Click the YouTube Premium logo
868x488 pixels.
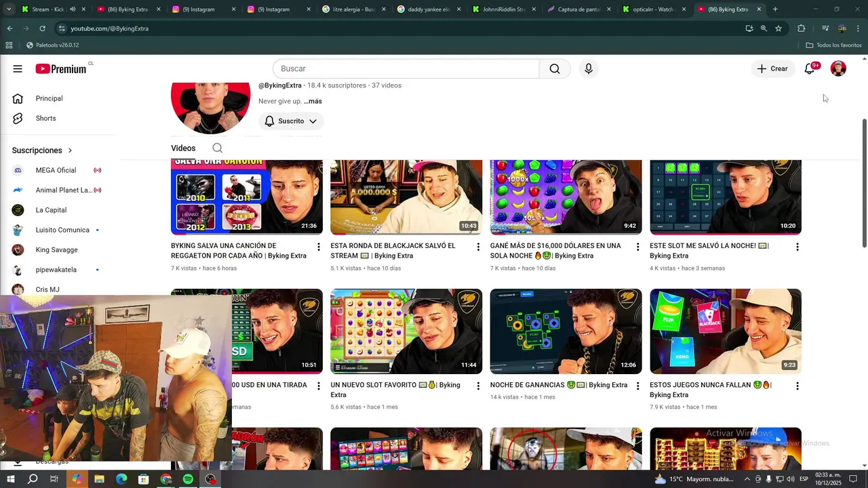(61, 68)
